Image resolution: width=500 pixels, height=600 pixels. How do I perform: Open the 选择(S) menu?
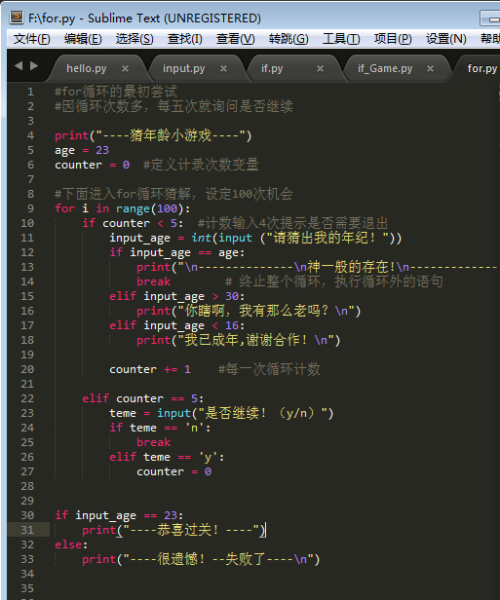click(x=134, y=39)
